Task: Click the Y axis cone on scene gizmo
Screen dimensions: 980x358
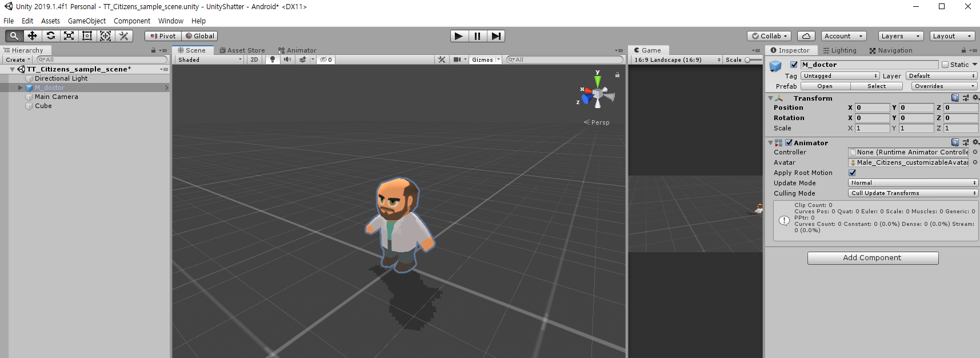Action: click(x=598, y=81)
